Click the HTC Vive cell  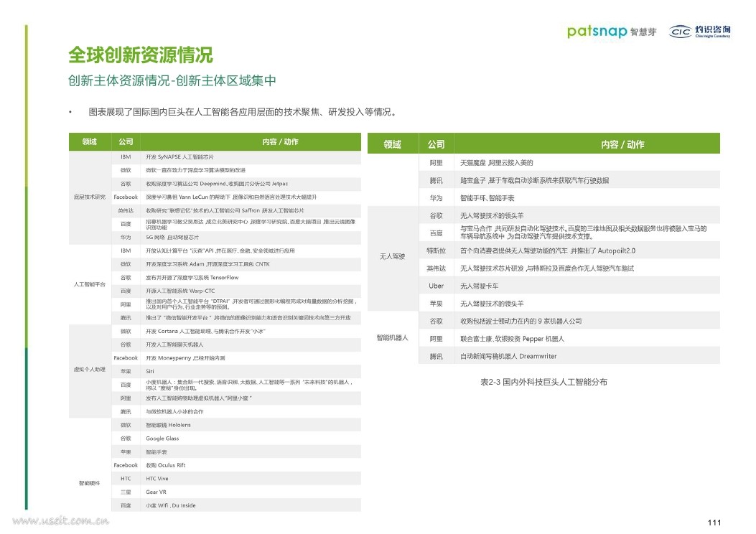point(251,479)
